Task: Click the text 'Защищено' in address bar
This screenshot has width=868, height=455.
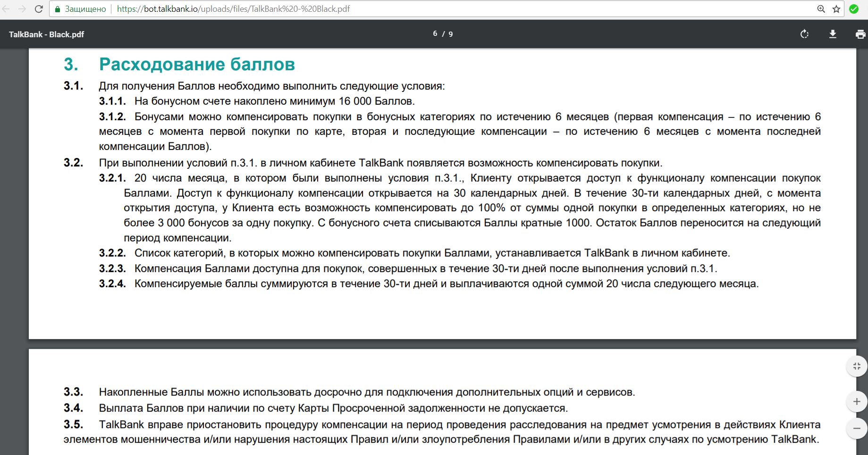Action: pos(85,9)
